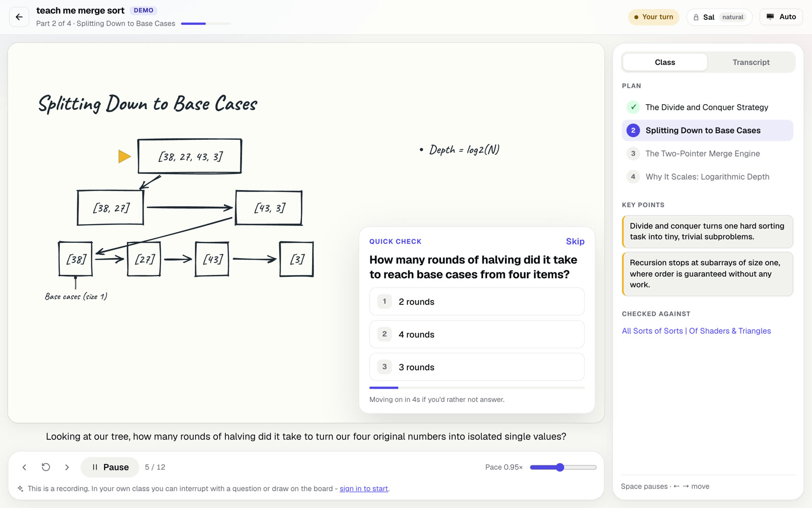
Task: Click the Your turn status badge
Action: pos(654,17)
